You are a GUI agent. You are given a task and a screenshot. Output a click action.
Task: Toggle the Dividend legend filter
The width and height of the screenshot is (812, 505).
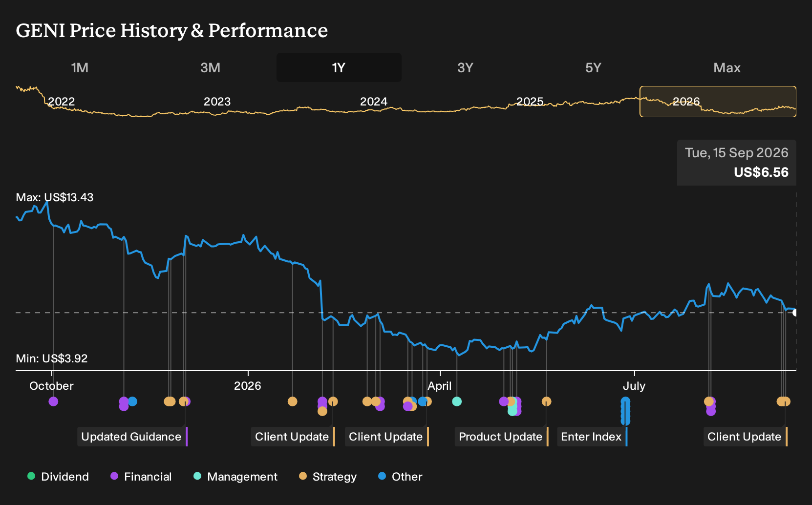(x=58, y=477)
